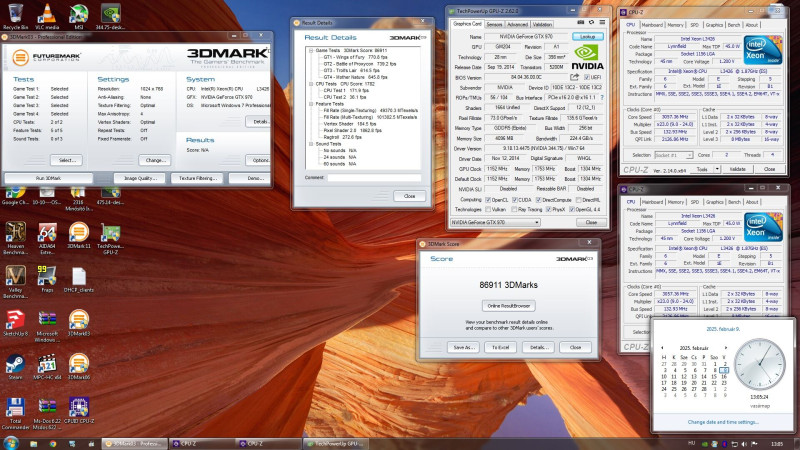Image resolution: width=800 pixels, height=450 pixels.
Task: Toggle the Vulkan checkbox
Action: 488,209
